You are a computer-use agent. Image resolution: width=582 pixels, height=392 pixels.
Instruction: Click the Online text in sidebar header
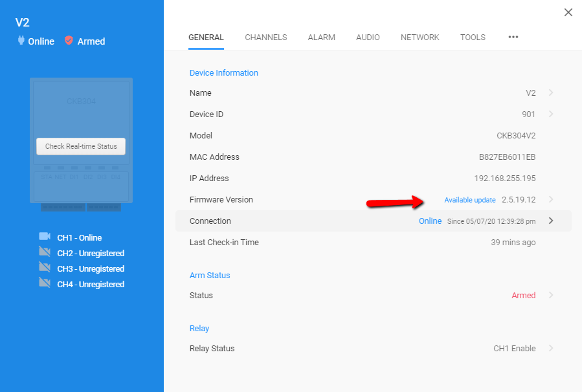41,41
